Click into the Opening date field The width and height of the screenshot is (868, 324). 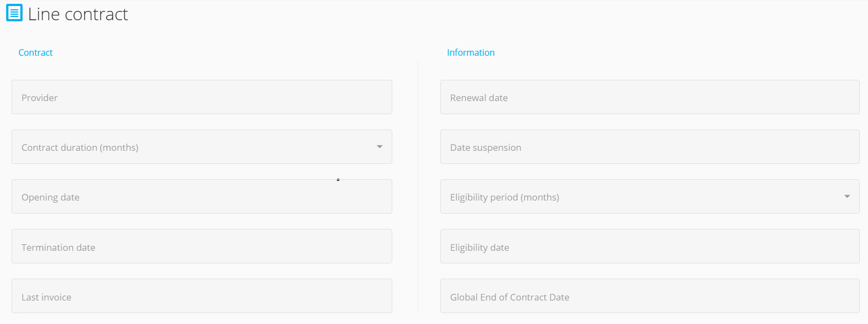click(x=202, y=196)
